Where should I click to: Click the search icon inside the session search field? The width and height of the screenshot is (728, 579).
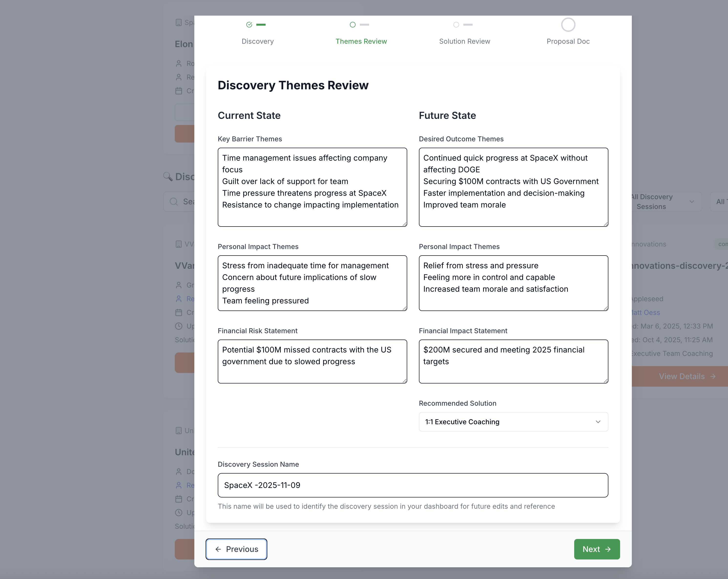pyautogui.click(x=174, y=202)
